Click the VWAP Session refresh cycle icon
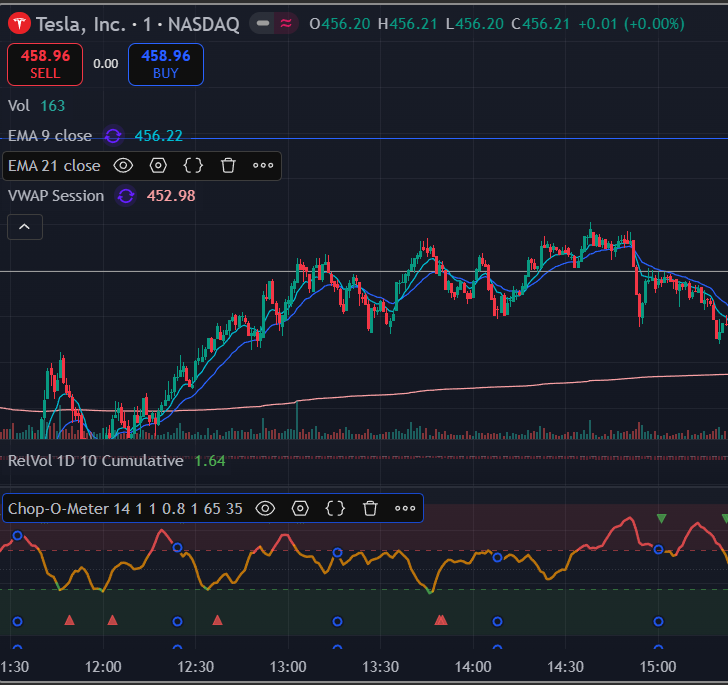This screenshot has height=685, width=728. coord(126,196)
